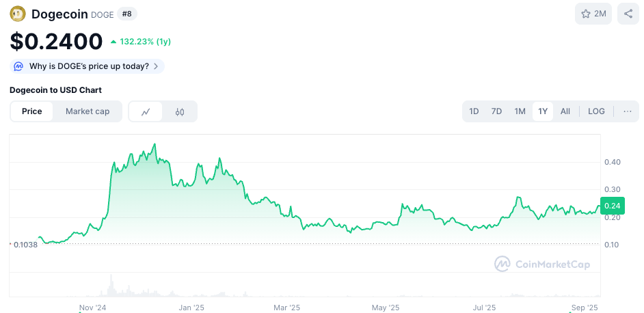Click the DOGE ticker symbol text
This screenshot has width=644, height=313.
(103, 15)
